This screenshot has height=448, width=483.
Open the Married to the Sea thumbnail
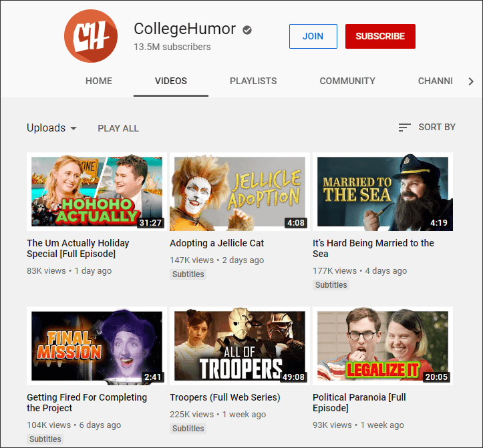(x=383, y=192)
